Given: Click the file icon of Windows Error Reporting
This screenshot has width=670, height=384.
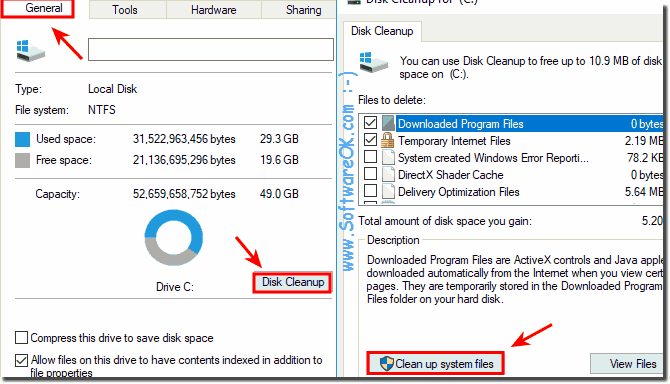Looking at the screenshot, I should pos(388,158).
